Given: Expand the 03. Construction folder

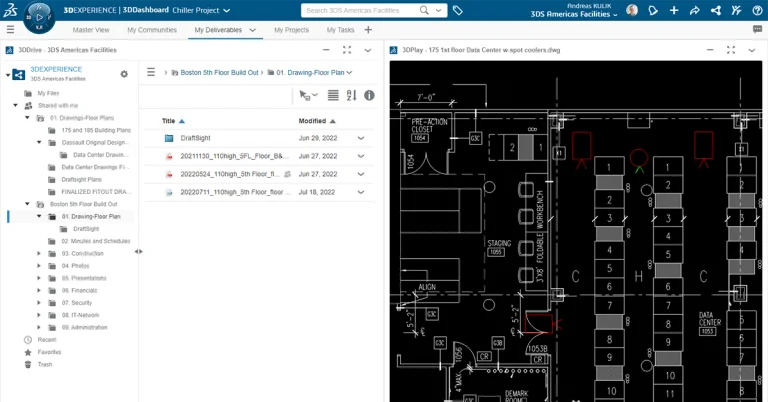Looking at the screenshot, I should (x=39, y=253).
